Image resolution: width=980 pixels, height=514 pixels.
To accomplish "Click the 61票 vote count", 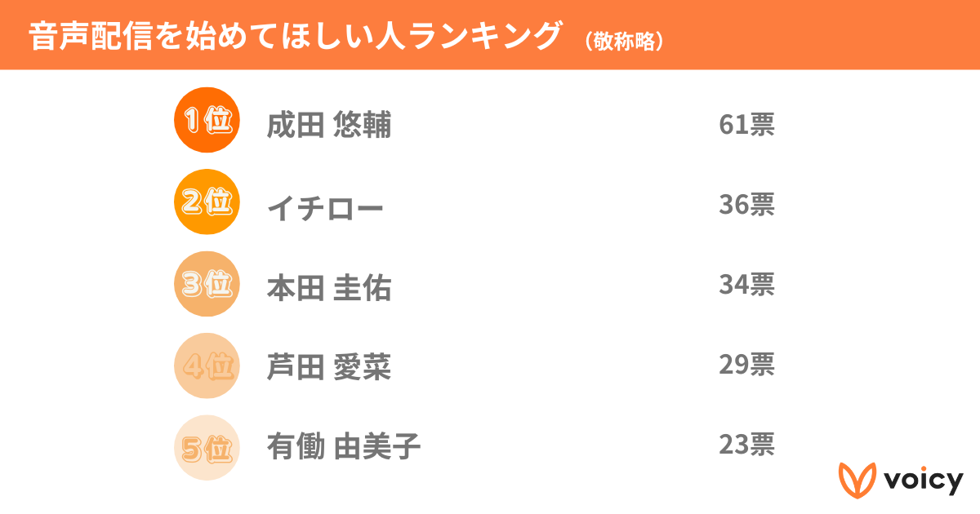I will point(746,125).
